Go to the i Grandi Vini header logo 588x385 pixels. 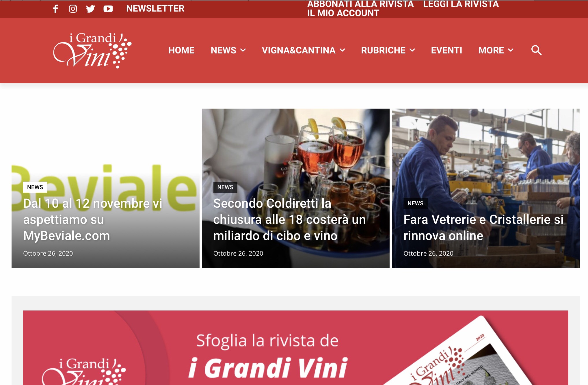pos(92,50)
